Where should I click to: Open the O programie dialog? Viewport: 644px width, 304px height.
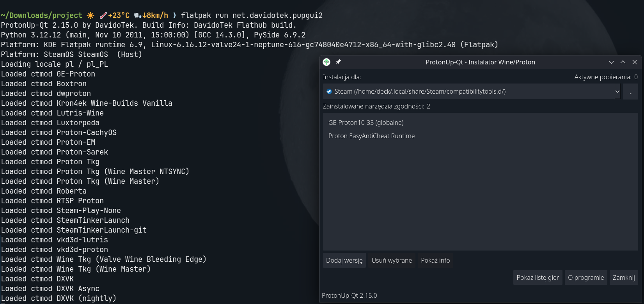pos(586,277)
